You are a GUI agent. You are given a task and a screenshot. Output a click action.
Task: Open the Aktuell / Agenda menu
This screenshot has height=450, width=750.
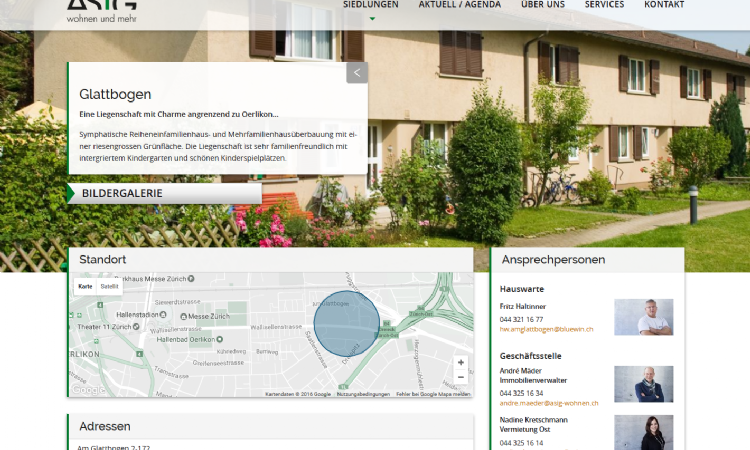[x=460, y=5]
